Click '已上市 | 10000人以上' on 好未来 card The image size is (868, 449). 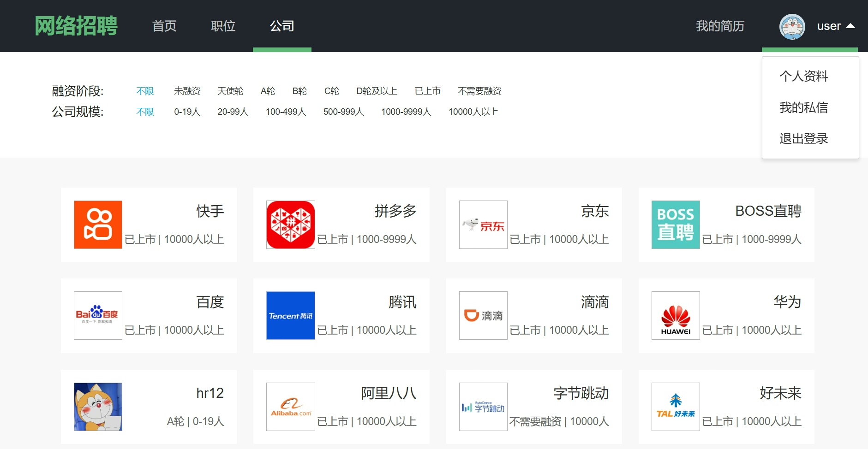[x=752, y=421]
